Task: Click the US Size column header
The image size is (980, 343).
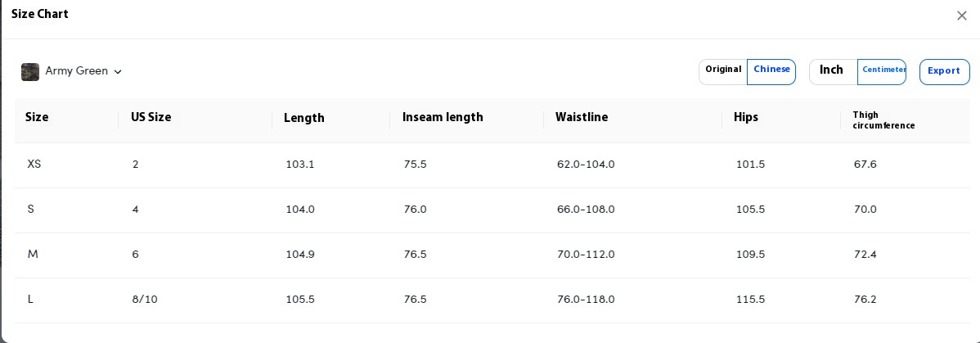Action: pyautogui.click(x=151, y=116)
